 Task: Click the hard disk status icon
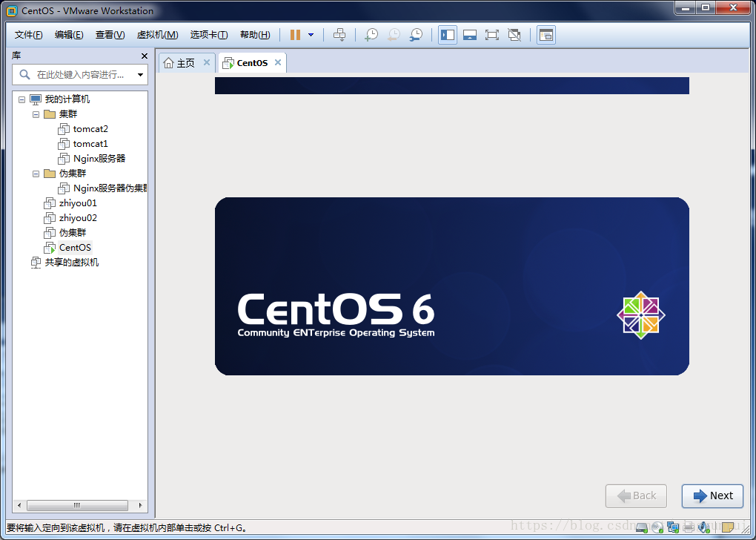click(x=642, y=527)
